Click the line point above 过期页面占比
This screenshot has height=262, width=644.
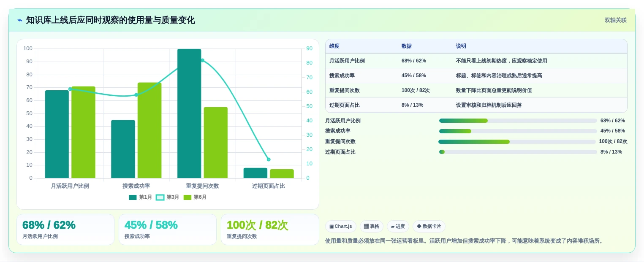pos(269,159)
